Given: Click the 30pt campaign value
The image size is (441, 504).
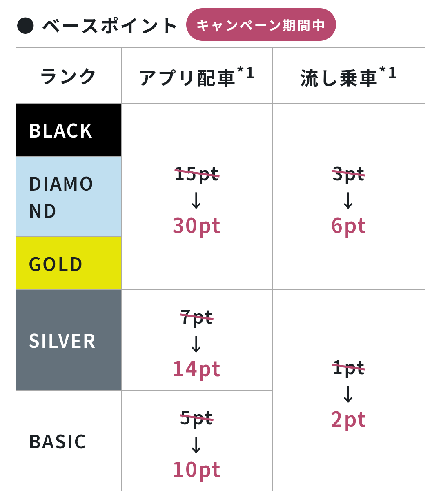Looking at the screenshot, I should point(196,226).
